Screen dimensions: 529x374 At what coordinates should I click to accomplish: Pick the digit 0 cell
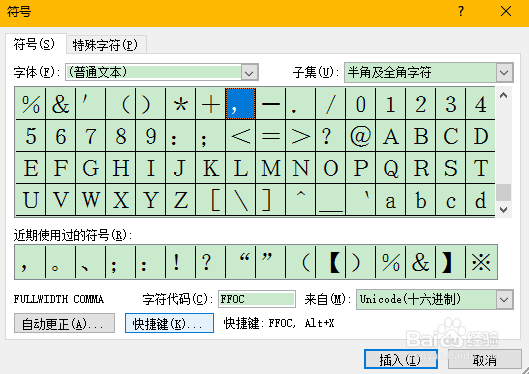(360, 104)
